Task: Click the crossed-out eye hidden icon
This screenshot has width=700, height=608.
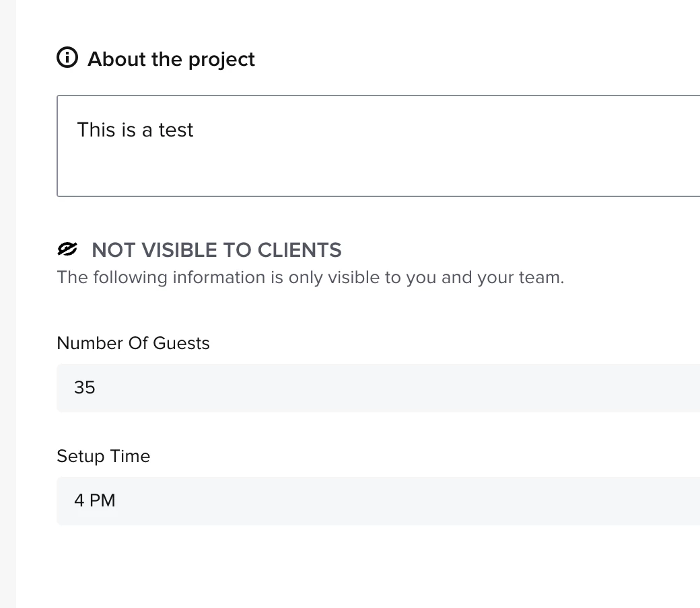Action: tap(67, 250)
